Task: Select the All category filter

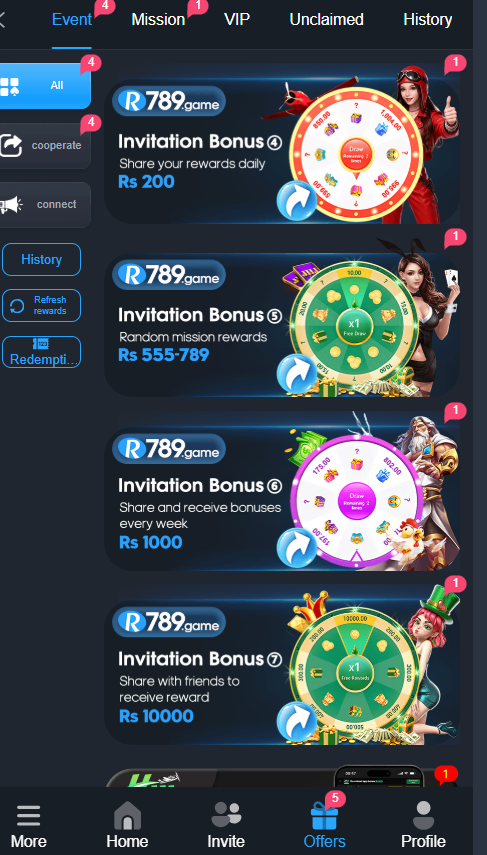Action: [x=45, y=86]
